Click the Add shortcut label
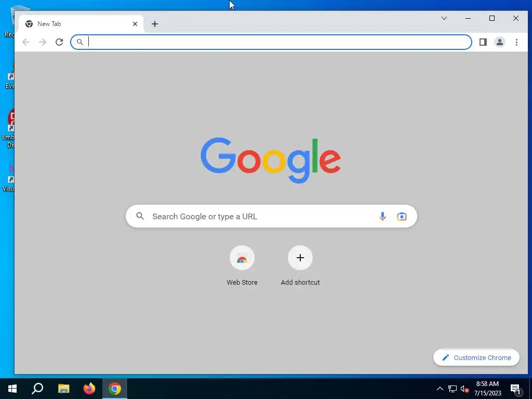 pyautogui.click(x=300, y=282)
